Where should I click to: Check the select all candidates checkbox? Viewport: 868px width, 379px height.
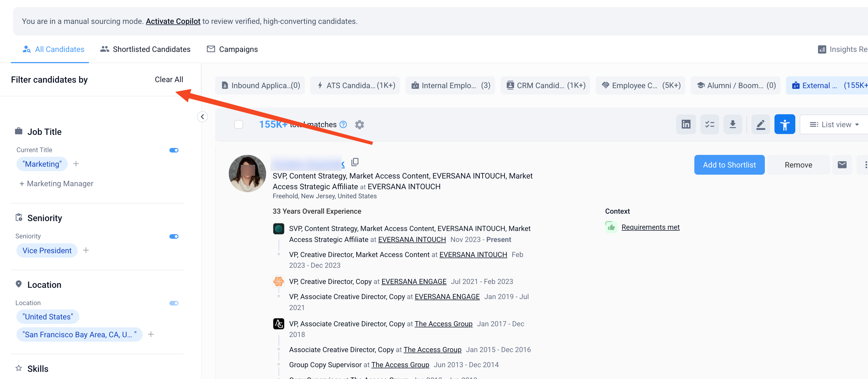click(x=239, y=124)
